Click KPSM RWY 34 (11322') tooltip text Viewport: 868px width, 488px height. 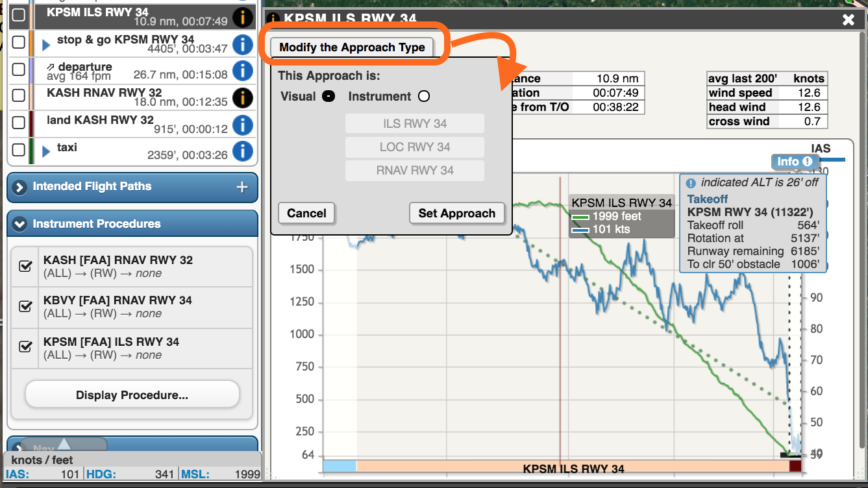click(750, 212)
